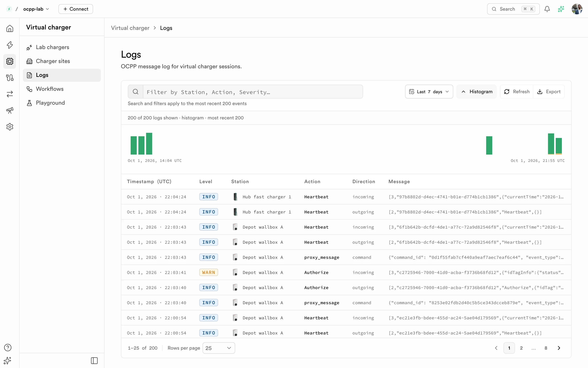This screenshot has height=368, width=588.
Task: Click the WARN row's Authorize action cell
Action: coord(316,272)
